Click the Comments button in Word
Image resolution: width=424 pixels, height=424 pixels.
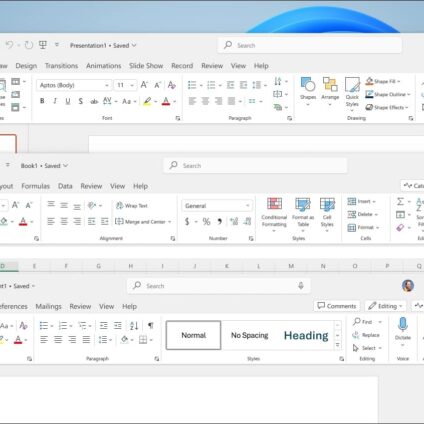point(337,306)
